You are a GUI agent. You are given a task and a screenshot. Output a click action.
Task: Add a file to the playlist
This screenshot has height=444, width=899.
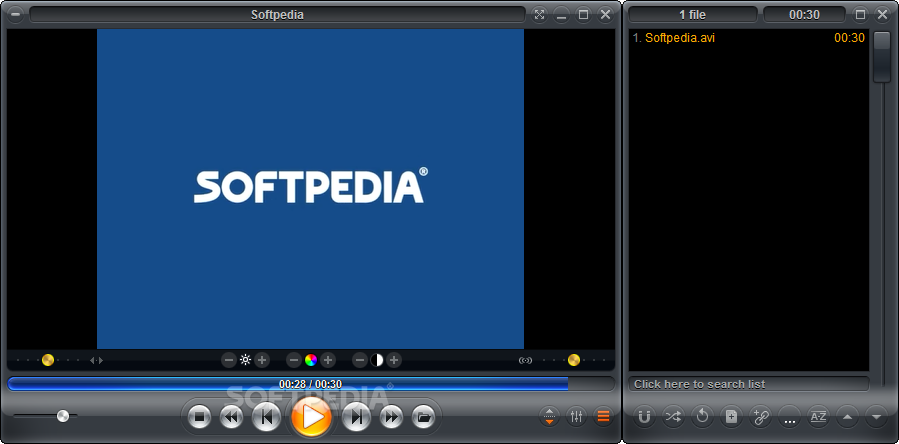click(732, 417)
